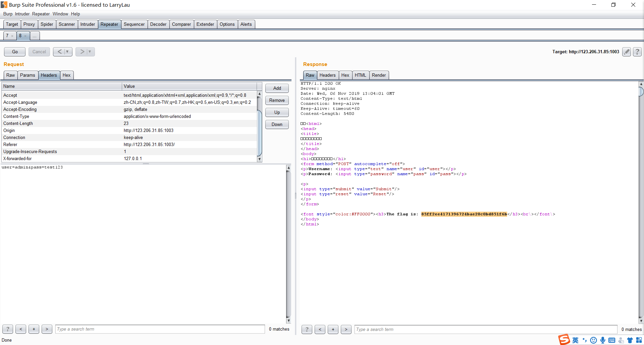Open new Repeater tab with ellipsis
The image size is (644, 345).
pyautogui.click(x=35, y=36)
